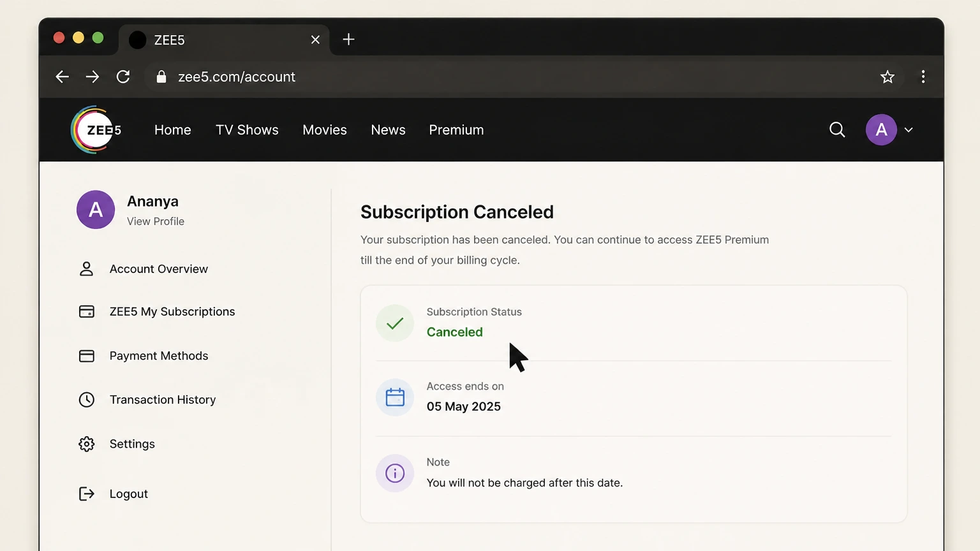Click the ZEE5 My Subscriptions wallet icon
This screenshot has width=980, height=551.
point(86,311)
